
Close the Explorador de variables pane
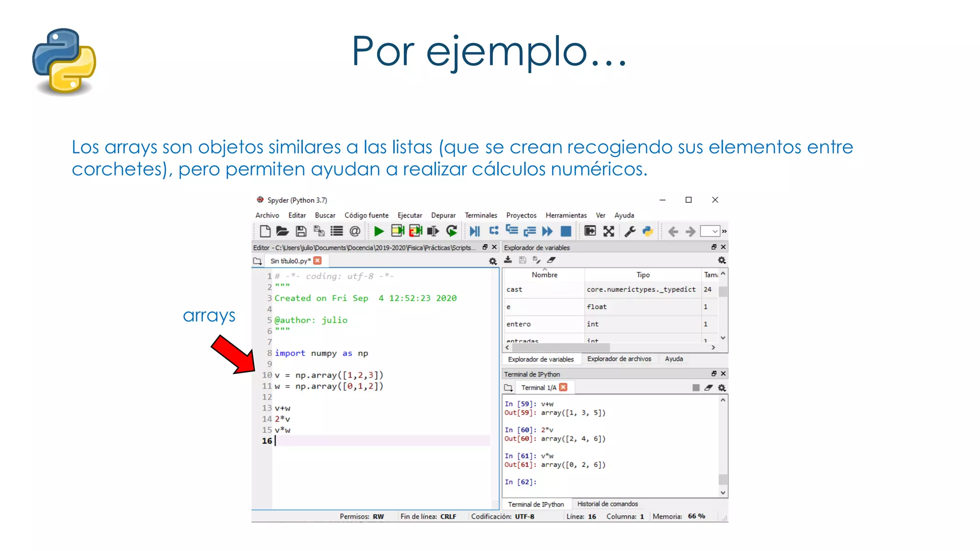pos(724,247)
